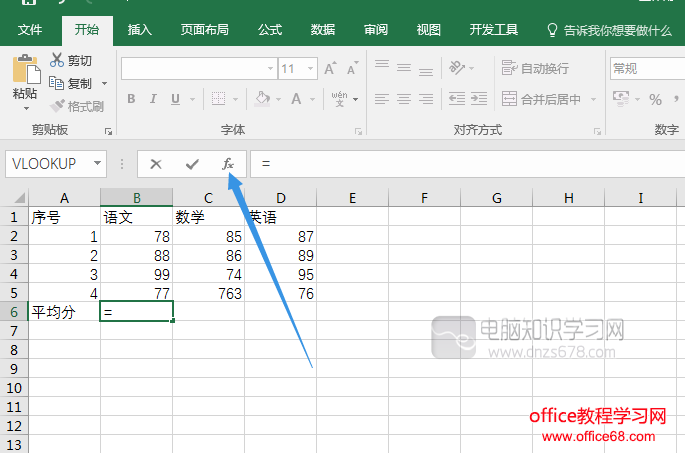The height and width of the screenshot is (453, 685).
Task: Click Increase Font Size icon
Action: (x=330, y=68)
